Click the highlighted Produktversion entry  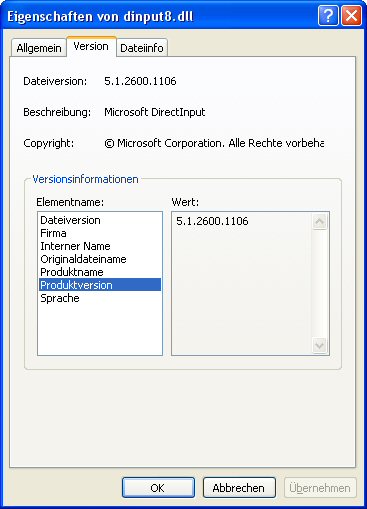pos(99,285)
